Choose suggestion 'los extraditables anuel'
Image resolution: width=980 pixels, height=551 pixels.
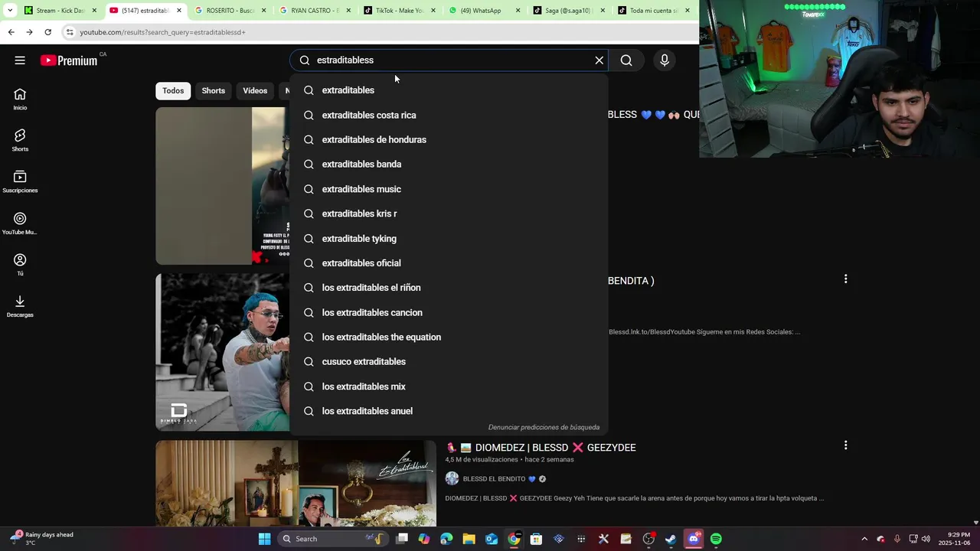tap(449, 411)
